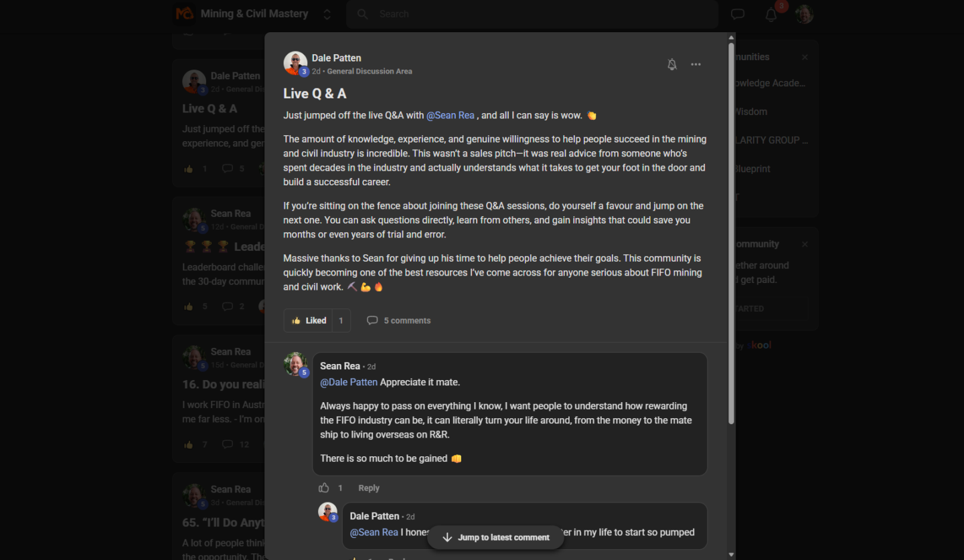This screenshot has width=964, height=560.
Task: Toggle the Liked button on the post
Action: point(309,320)
